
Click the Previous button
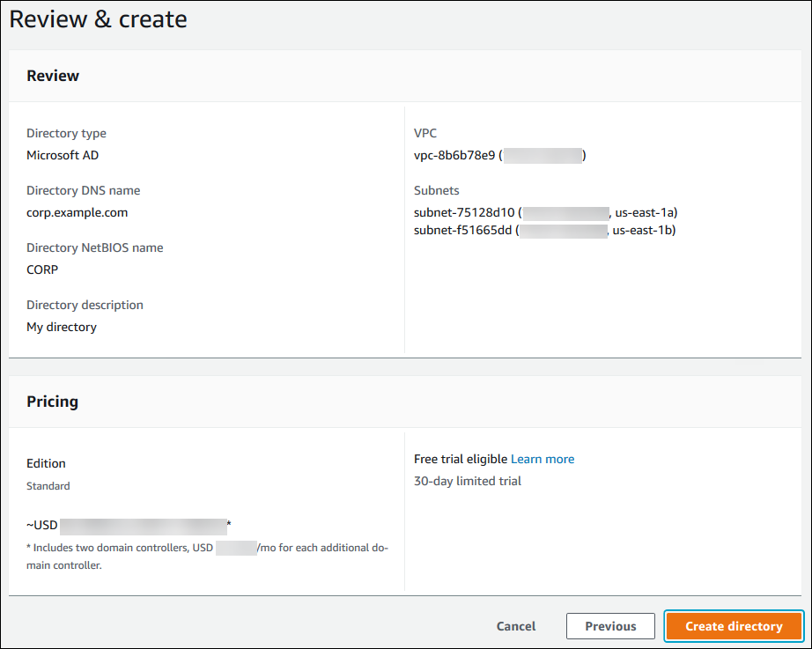pyautogui.click(x=610, y=626)
